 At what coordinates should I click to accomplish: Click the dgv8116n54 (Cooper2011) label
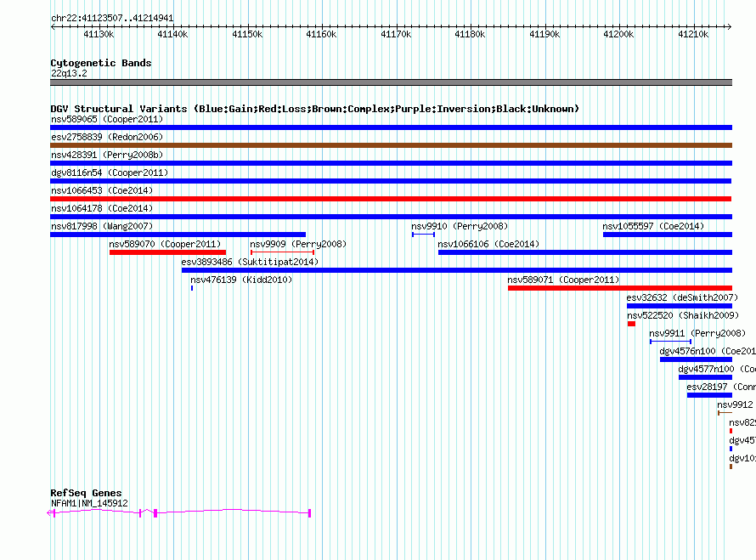click(110, 173)
